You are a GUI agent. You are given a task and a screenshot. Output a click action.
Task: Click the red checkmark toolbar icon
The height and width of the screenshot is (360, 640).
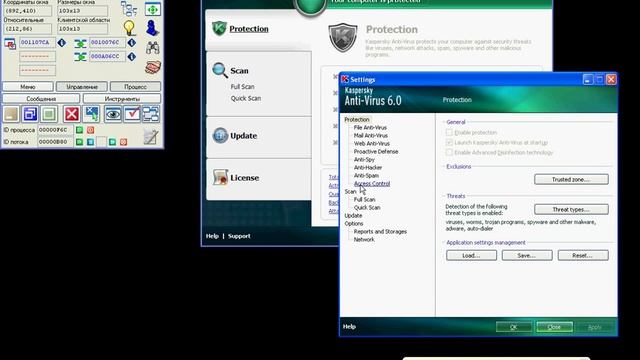pos(132,114)
